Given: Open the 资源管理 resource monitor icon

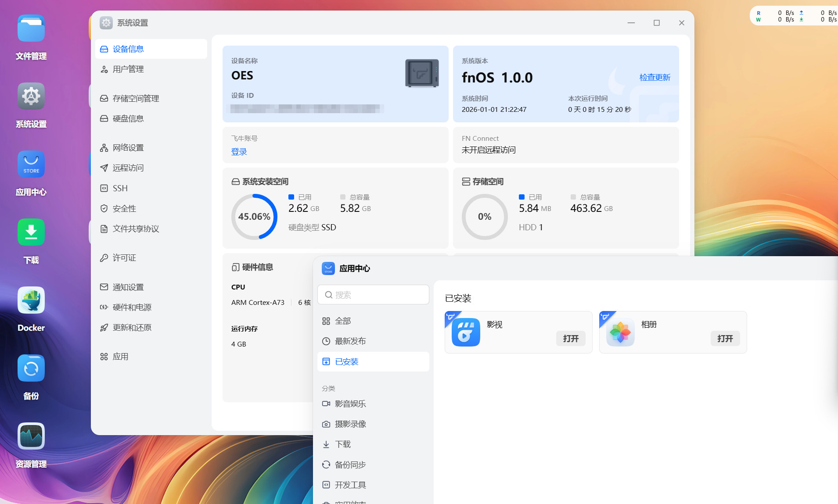Looking at the screenshot, I should 31,436.
